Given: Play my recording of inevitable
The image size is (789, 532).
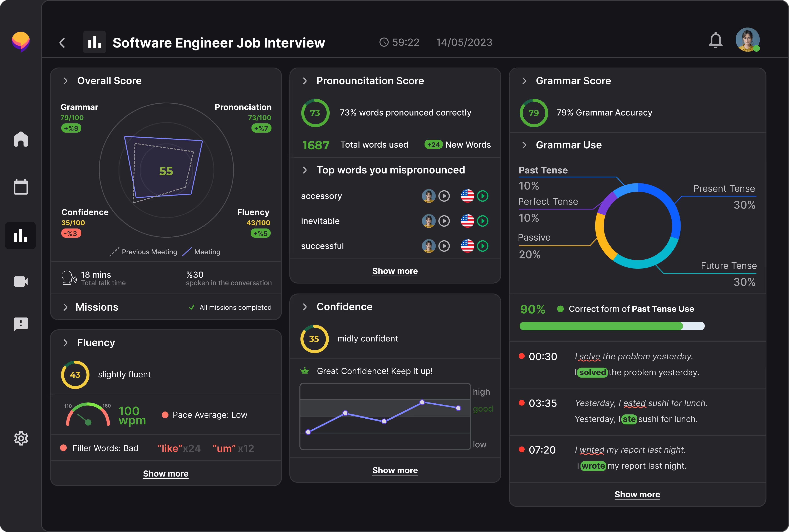Looking at the screenshot, I should point(444,221).
